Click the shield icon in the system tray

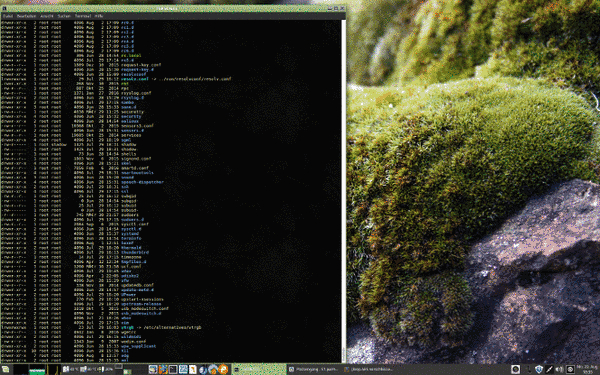point(539,369)
